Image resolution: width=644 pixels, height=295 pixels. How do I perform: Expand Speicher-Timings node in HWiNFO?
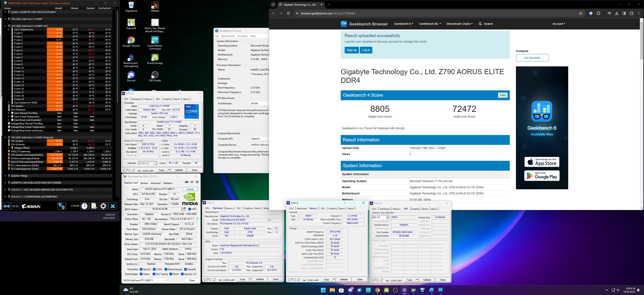5,176
